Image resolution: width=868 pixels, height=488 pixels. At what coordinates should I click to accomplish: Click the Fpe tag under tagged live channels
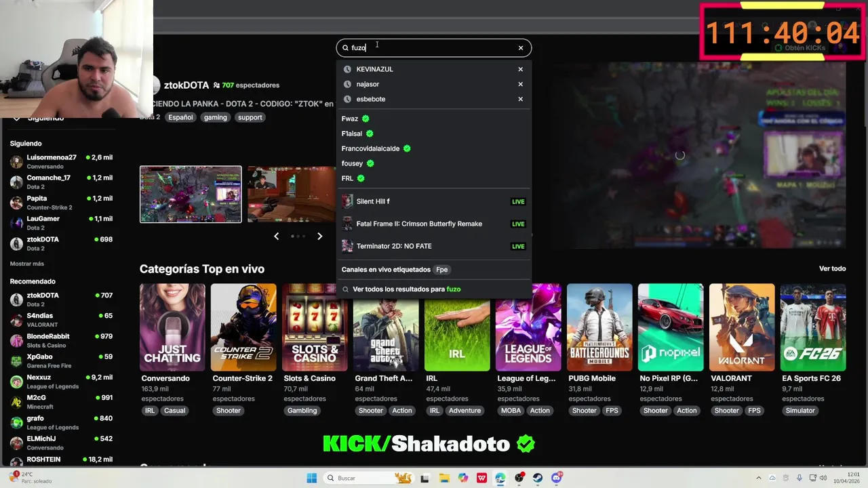click(x=441, y=270)
